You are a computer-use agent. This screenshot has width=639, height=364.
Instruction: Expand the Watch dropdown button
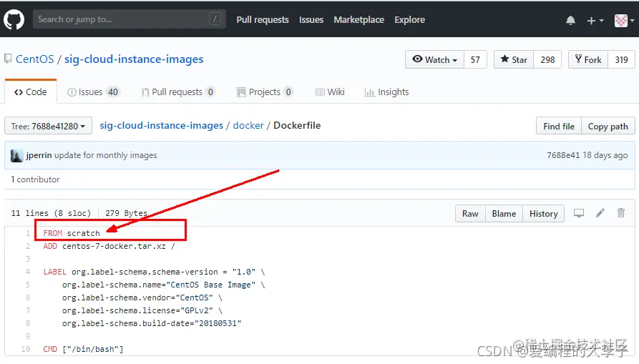[x=434, y=59]
